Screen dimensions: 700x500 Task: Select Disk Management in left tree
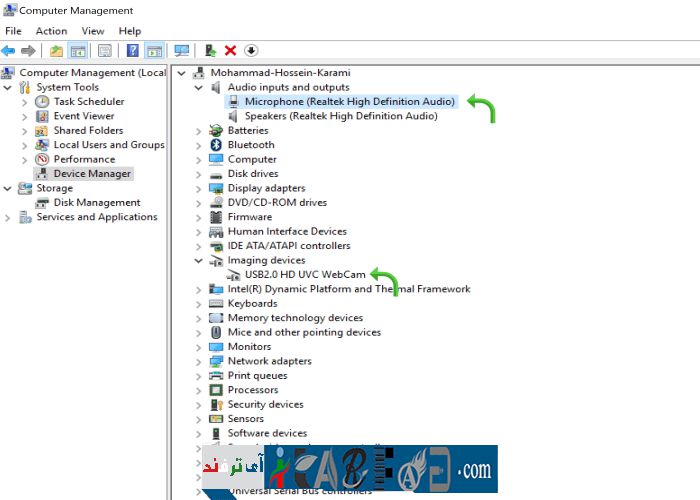(x=96, y=203)
